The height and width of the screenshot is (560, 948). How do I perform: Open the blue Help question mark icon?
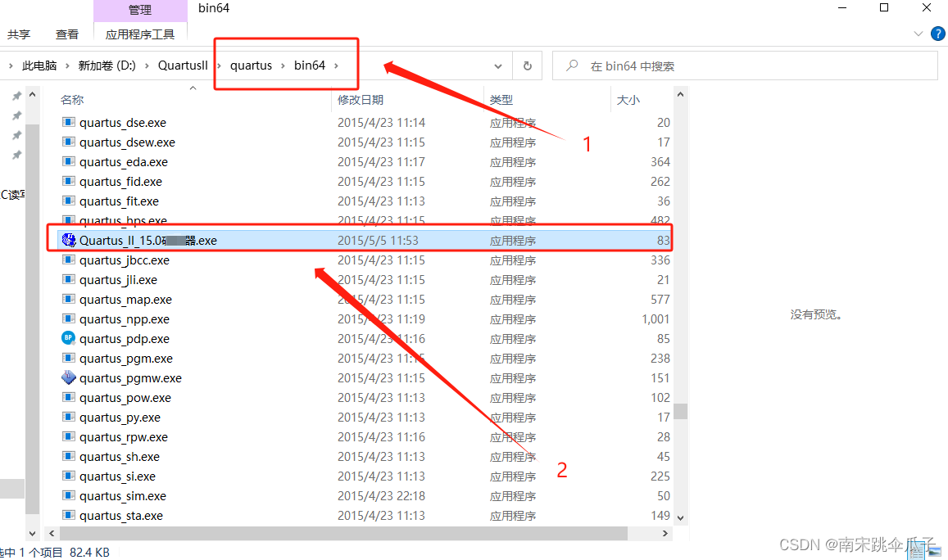[x=938, y=34]
